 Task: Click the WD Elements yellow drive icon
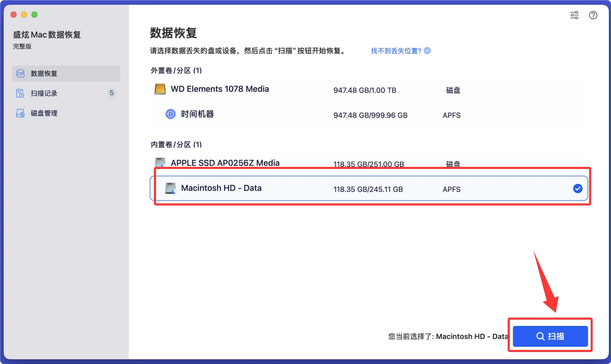coord(160,89)
